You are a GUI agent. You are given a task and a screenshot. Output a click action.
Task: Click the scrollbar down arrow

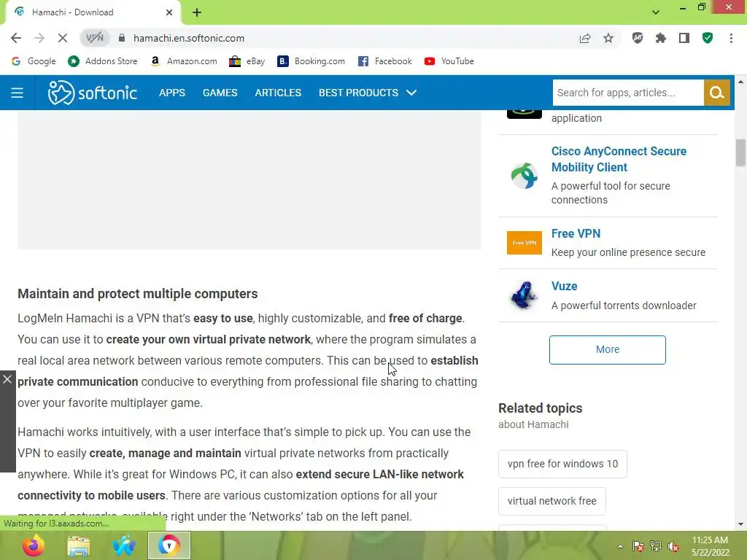coord(740,524)
